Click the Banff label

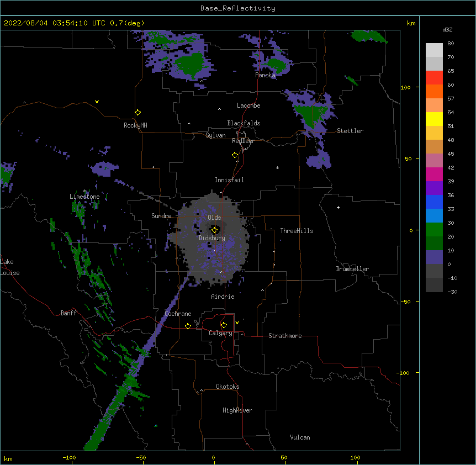(68, 313)
